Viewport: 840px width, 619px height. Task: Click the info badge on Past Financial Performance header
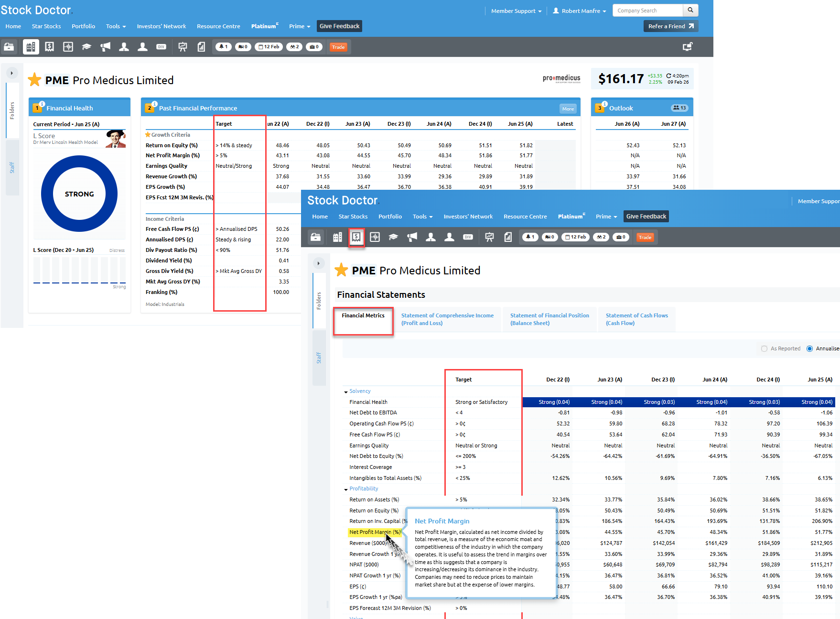pyautogui.click(x=154, y=104)
